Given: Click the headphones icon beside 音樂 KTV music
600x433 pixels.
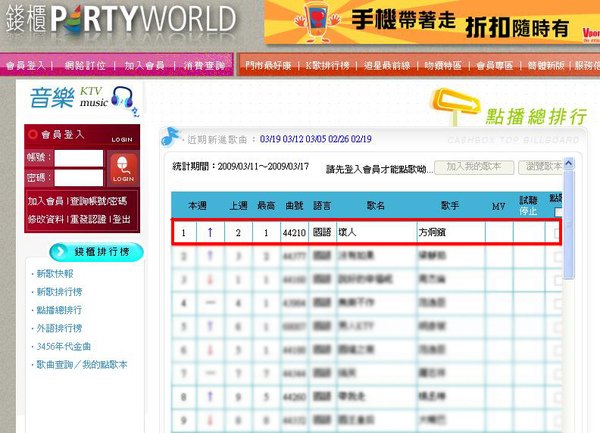Looking at the screenshot, I should (122, 98).
